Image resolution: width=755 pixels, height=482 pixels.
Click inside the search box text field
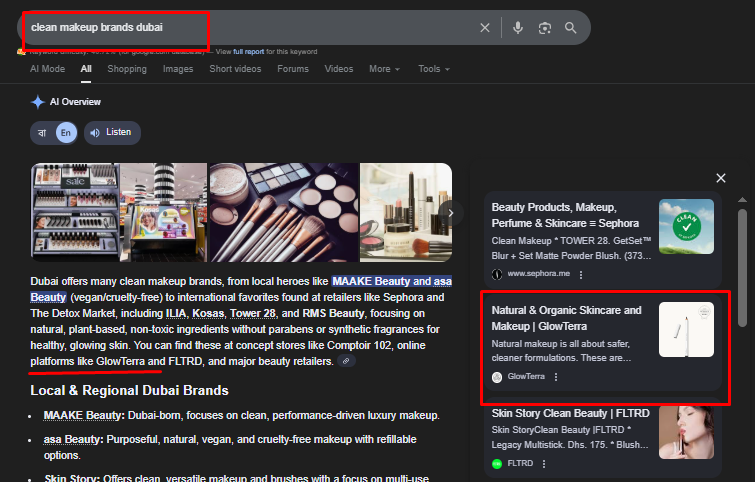250,28
